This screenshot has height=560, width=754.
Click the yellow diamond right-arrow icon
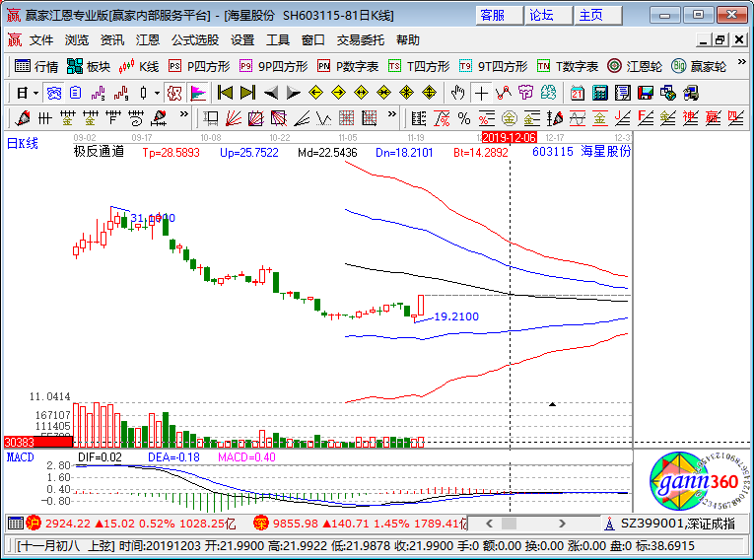point(338,93)
